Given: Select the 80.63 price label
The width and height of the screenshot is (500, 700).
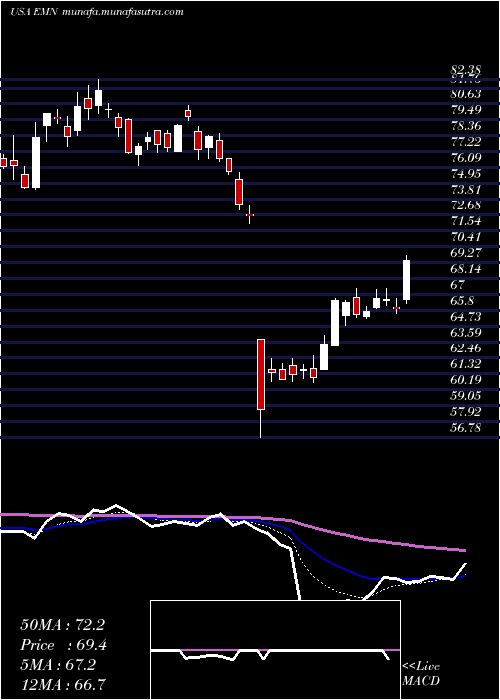Looking at the screenshot, I should (x=466, y=94).
